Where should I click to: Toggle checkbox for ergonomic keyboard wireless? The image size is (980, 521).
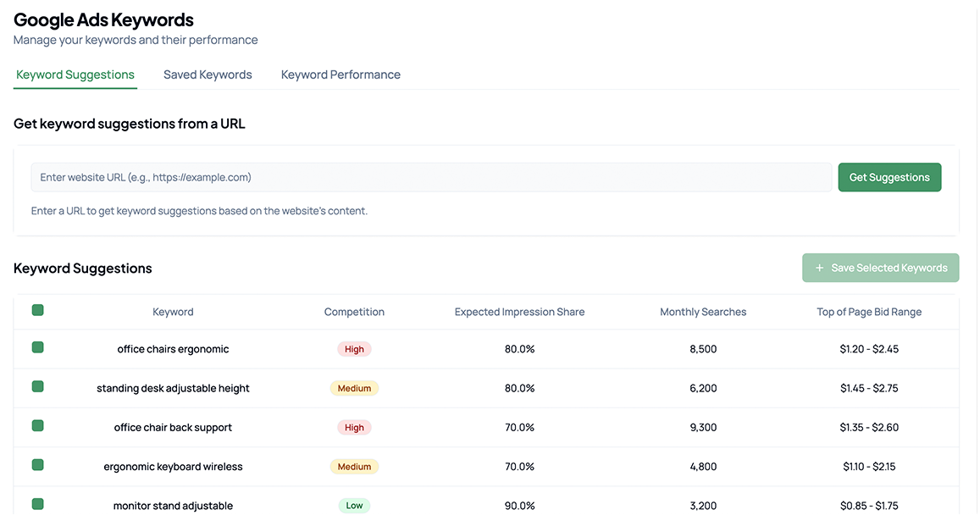pos(37,465)
